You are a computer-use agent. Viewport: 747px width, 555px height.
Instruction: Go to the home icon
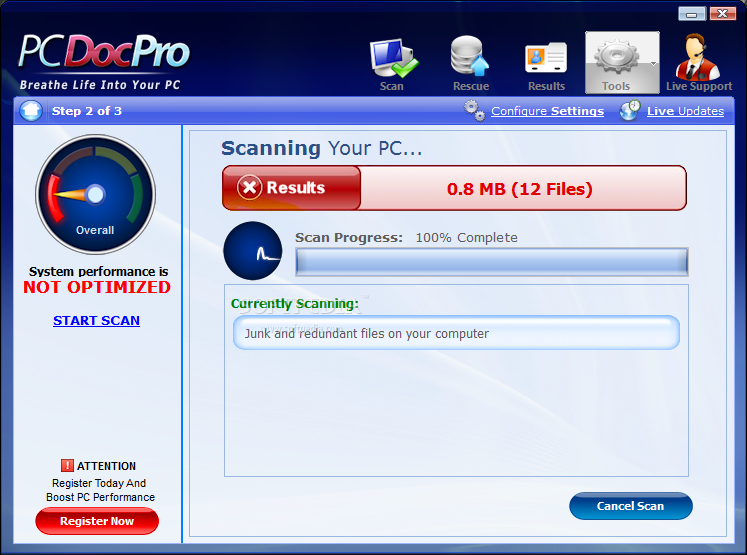31,111
